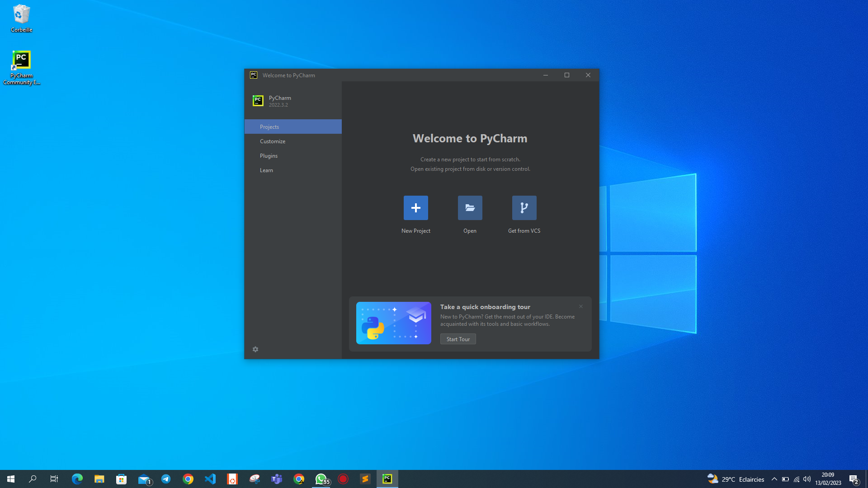
Task: Select the Corbeille recycle bin desktop icon
Action: coord(21,19)
